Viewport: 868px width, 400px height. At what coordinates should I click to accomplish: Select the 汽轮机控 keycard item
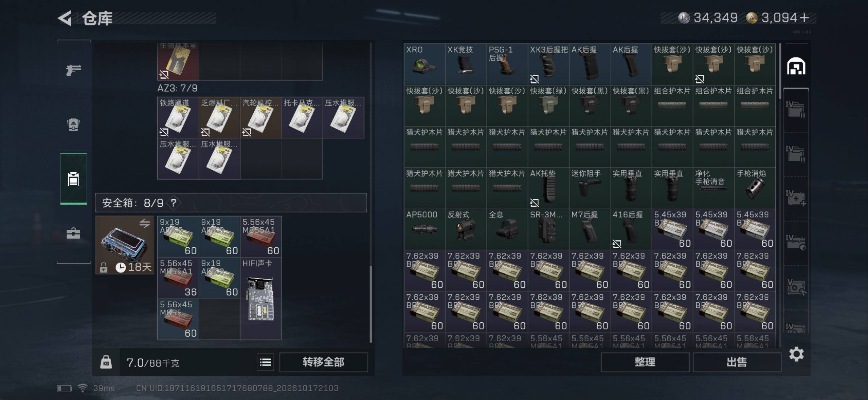click(261, 117)
